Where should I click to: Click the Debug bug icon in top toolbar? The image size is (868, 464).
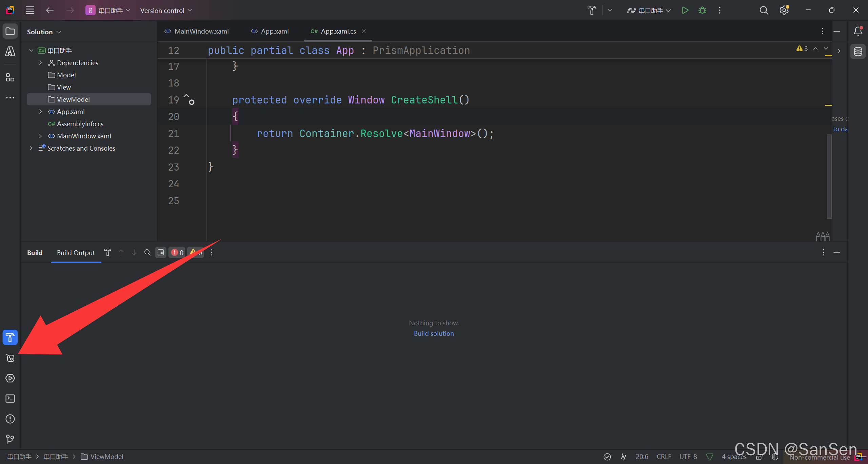702,11
